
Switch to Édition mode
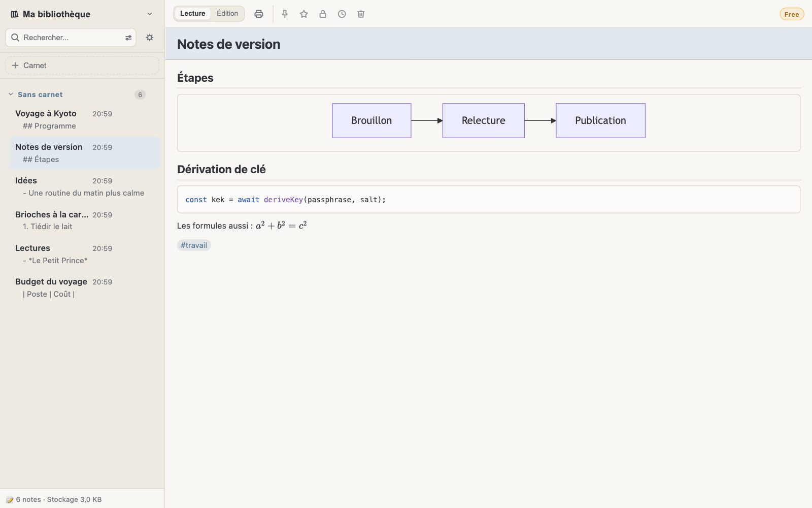click(x=227, y=14)
